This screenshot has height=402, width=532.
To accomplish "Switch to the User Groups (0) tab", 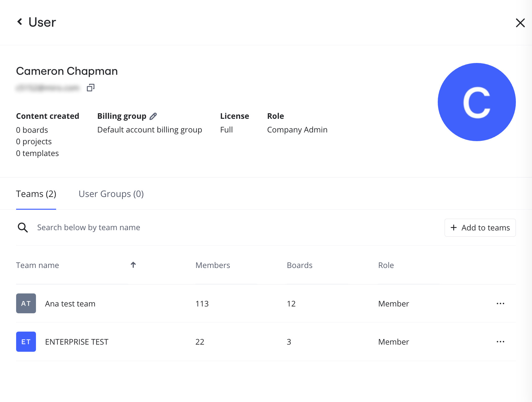I will [x=111, y=194].
